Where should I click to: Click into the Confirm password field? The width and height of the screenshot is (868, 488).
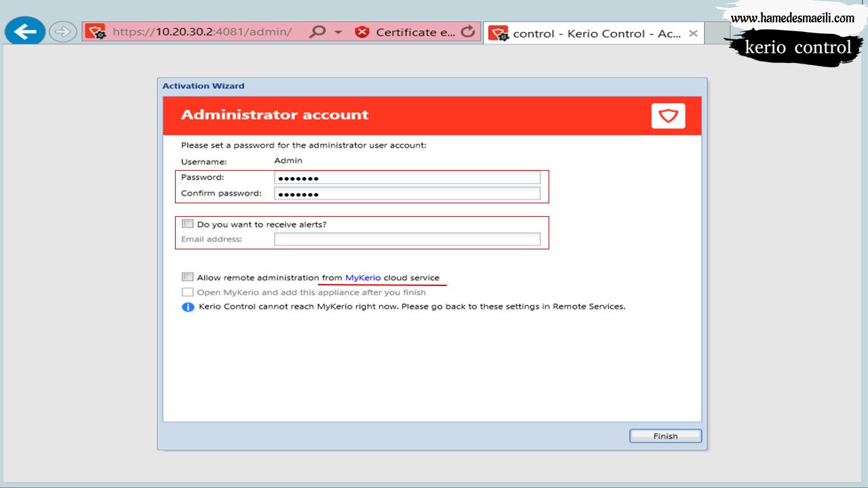[x=407, y=194]
